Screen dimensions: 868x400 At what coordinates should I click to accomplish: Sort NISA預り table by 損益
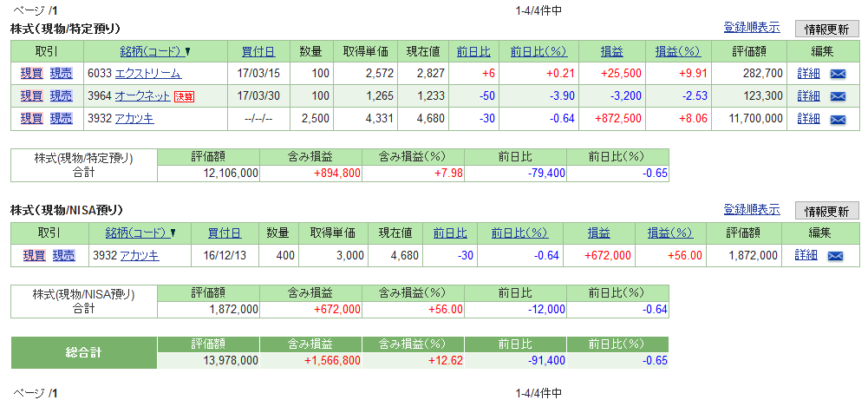click(x=598, y=233)
